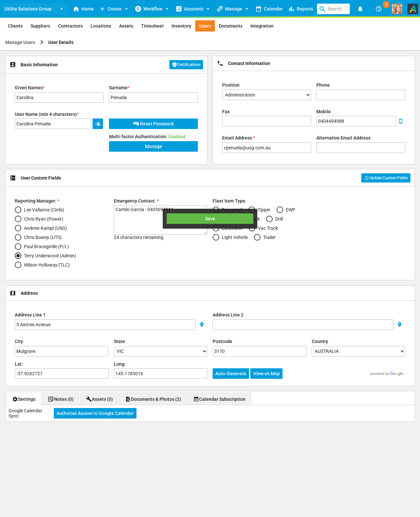Open the help question mark icon

(x=378, y=9)
